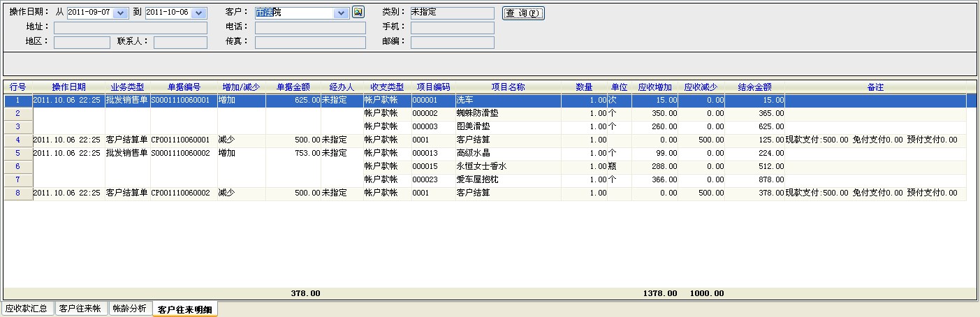
Task: Click the 结余金额 column header
Action: pos(754,87)
